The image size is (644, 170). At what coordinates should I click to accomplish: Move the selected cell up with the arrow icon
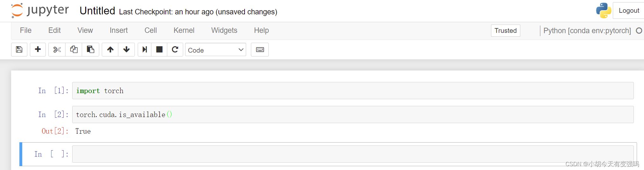[110, 49]
